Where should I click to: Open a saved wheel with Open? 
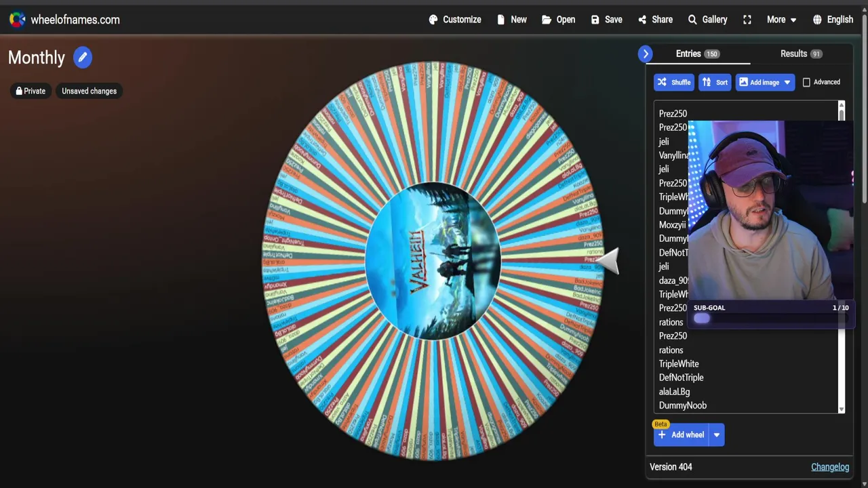click(558, 20)
